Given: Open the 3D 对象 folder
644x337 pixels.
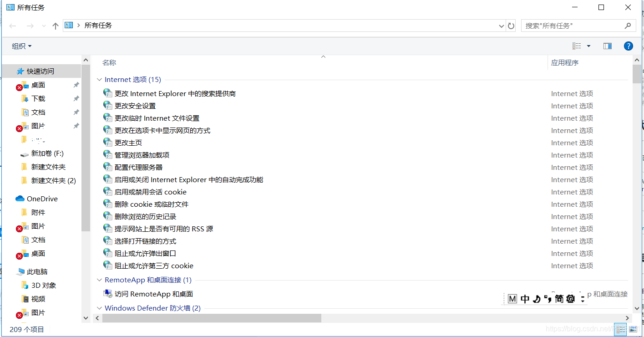Looking at the screenshot, I should coord(44,286).
